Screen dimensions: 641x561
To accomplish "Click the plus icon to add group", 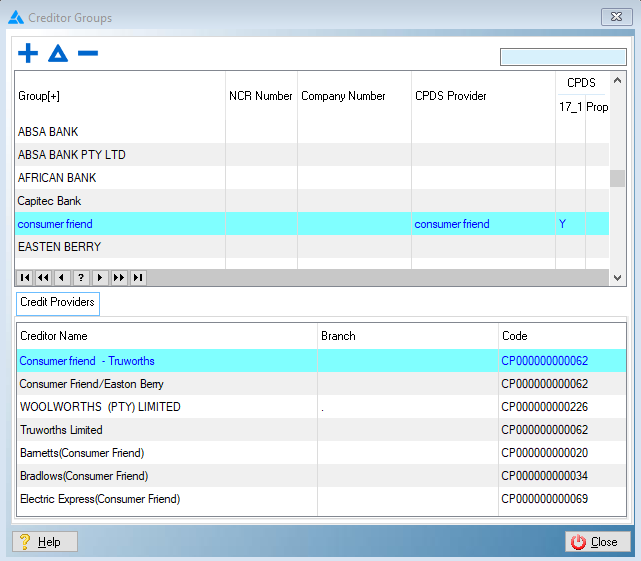I will tap(28, 53).
